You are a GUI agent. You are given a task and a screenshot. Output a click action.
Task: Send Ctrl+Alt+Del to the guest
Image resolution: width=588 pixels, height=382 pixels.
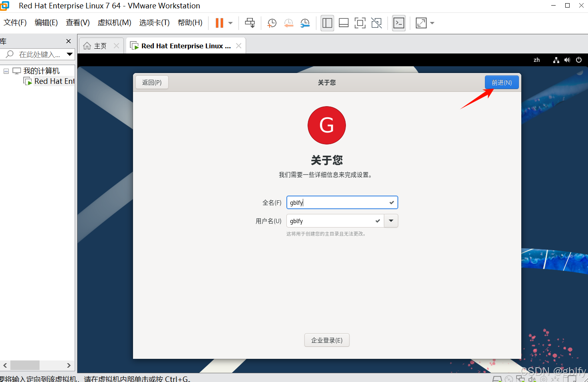pyautogui.click(x=250, y=23)
